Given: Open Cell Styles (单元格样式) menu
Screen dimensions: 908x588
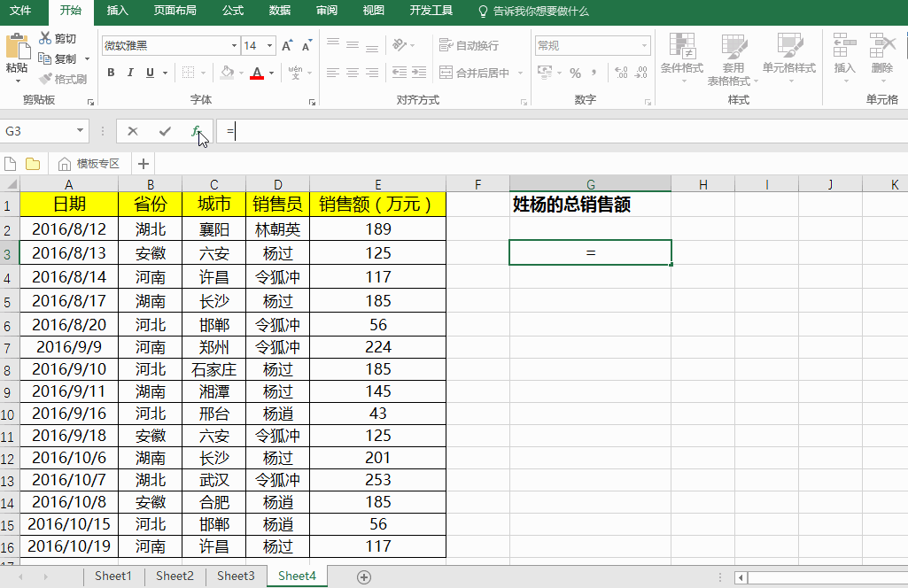Looking at the screenshot, I should 789,58.
